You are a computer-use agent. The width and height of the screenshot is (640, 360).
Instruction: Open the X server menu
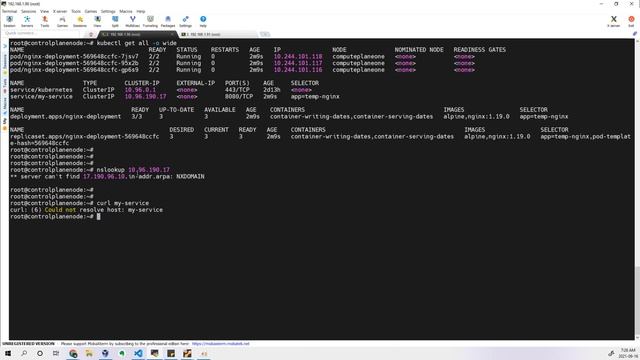coord(60,11)
